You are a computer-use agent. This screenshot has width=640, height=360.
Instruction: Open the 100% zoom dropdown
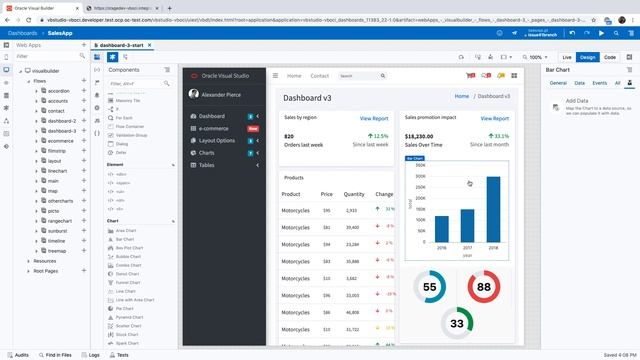tap(536, 57)
